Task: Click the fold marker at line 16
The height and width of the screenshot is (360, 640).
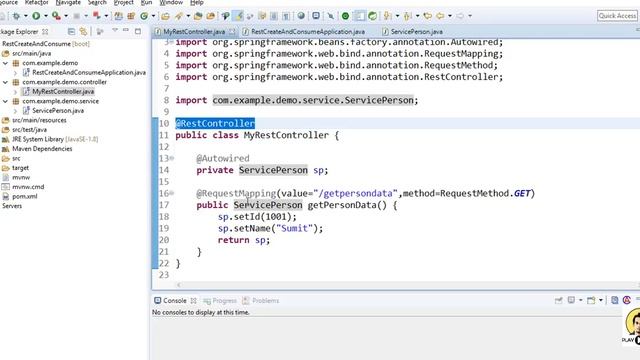Action: (172, 193)
